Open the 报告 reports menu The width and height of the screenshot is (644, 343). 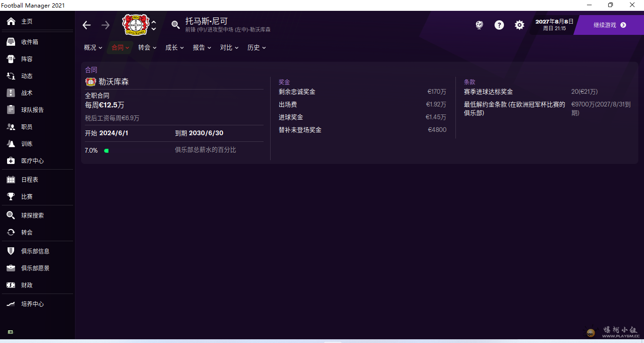pyautogui.click(x=202, y=48)
